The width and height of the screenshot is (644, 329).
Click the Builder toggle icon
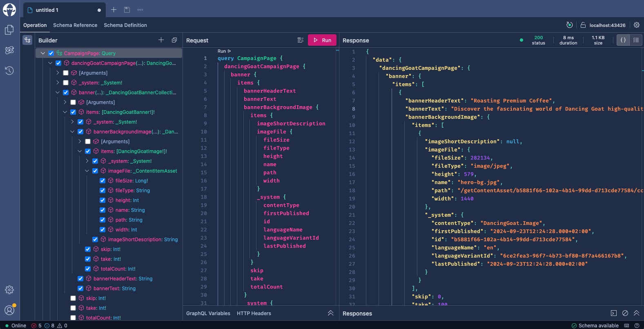pyautogui.click(x=27, y=40)
